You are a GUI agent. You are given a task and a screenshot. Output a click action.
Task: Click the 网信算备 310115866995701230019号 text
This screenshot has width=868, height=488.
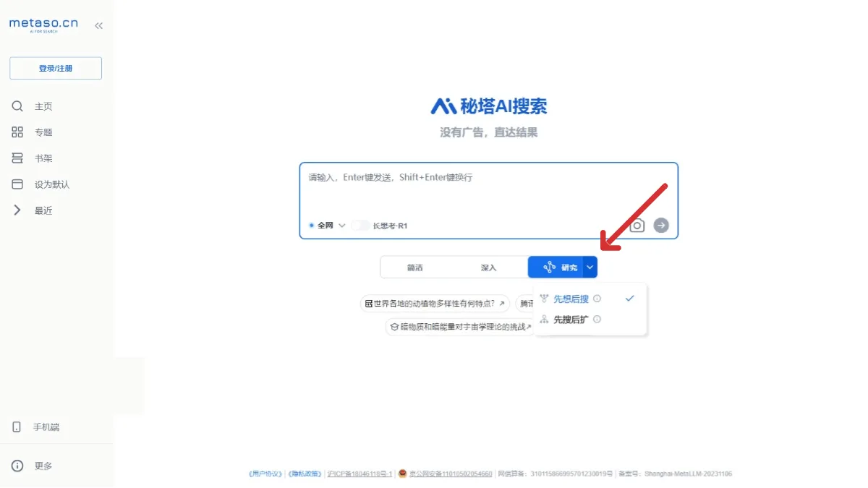pyautogui.click(x=556, y=474)
